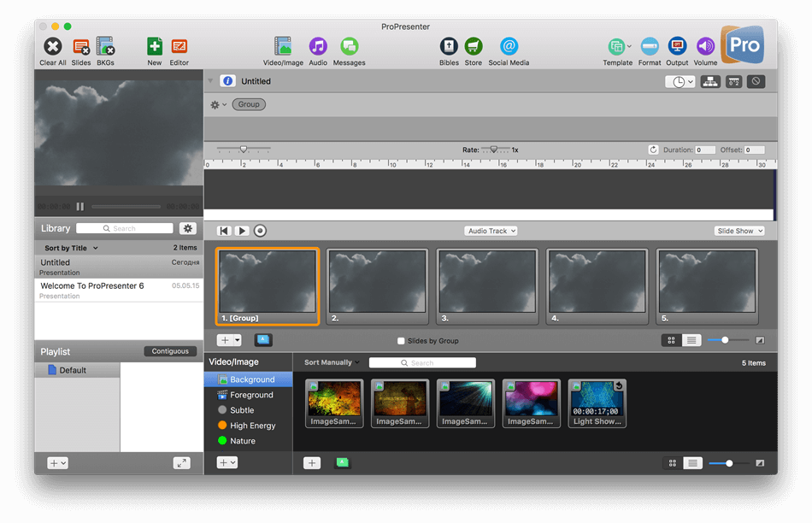Toggle the Output display

(677, 47)
